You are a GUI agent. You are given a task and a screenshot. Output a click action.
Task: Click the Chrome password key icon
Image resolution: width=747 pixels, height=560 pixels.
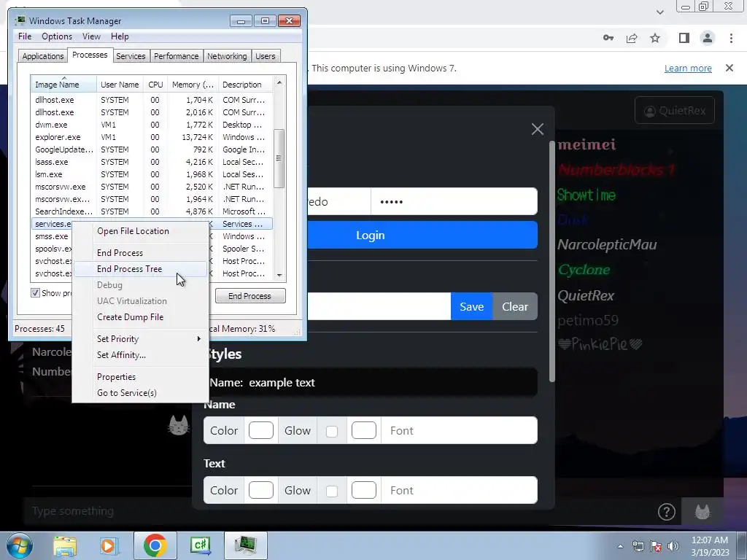tap(608, 38)
